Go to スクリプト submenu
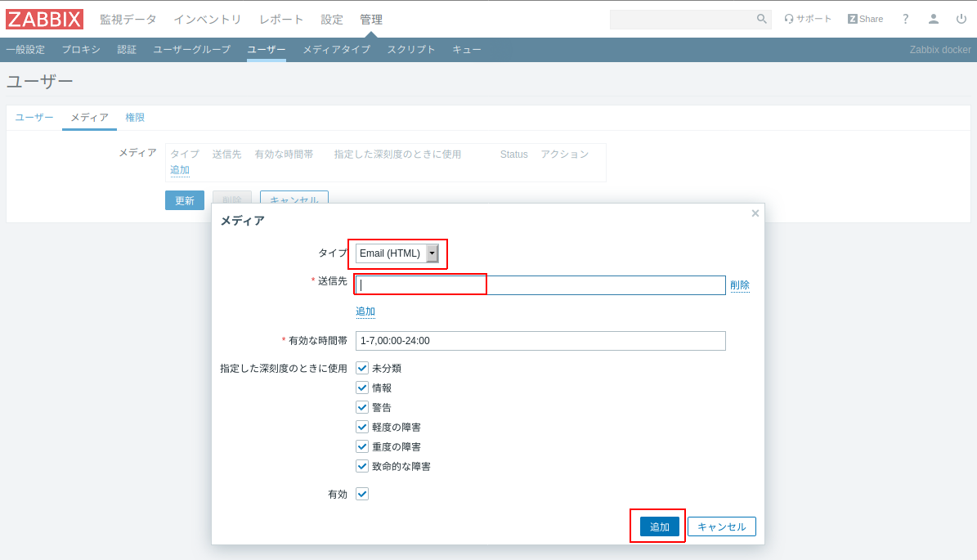The width and height of the screenshot is (977, 560). tap(411, 50)
